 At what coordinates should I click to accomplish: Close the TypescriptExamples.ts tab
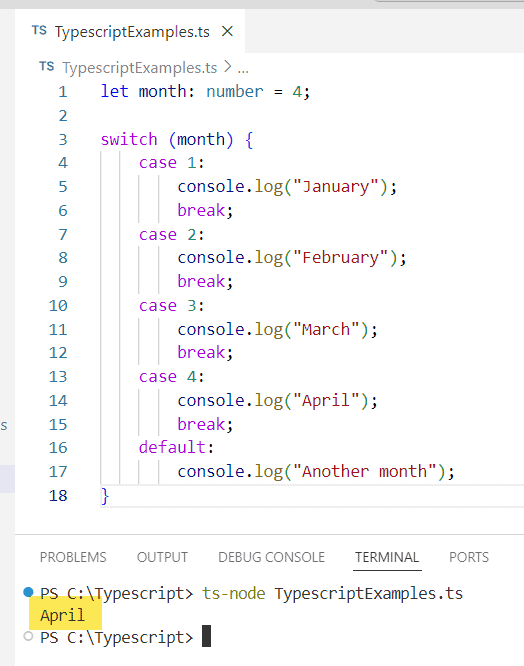click(228, 31)
